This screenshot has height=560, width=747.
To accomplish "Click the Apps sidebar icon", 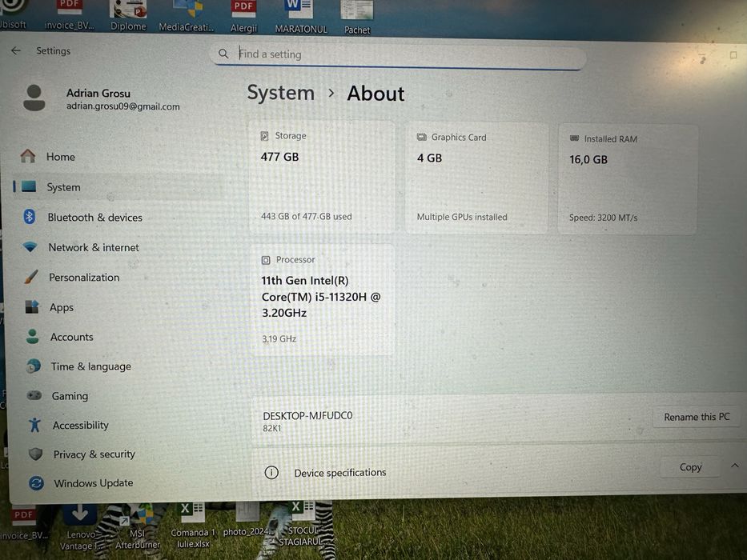I will 32,306.
